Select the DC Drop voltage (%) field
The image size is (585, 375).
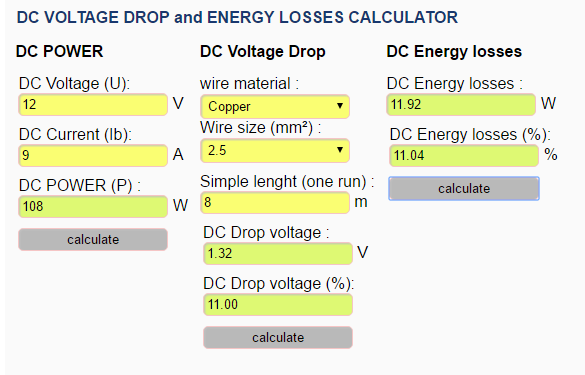coord(278,304)
